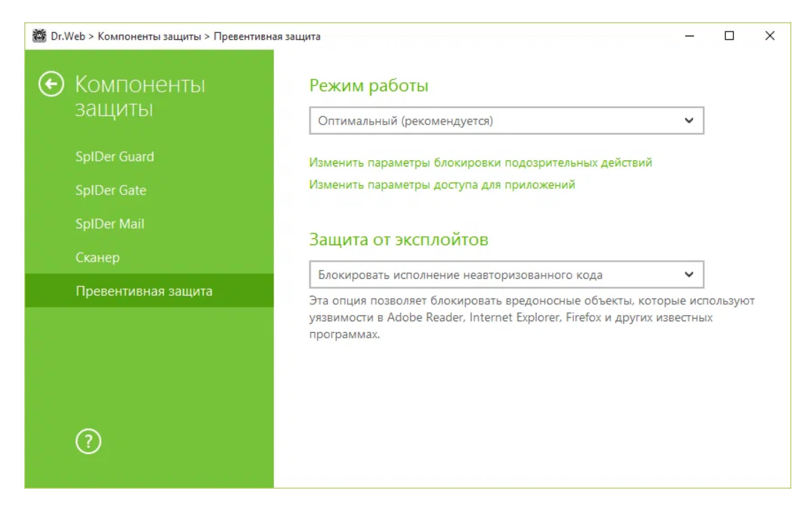Click description text starting with Эта опция позволяет
The image size is (812, 514).
532,317
